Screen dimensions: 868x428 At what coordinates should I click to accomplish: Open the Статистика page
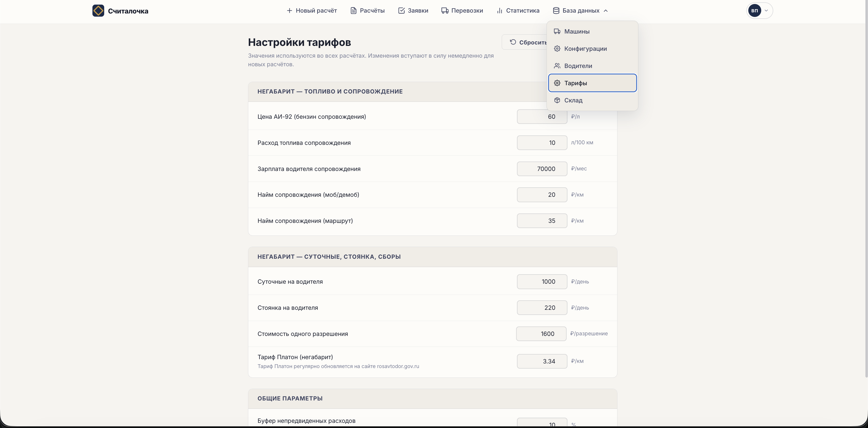518,11
